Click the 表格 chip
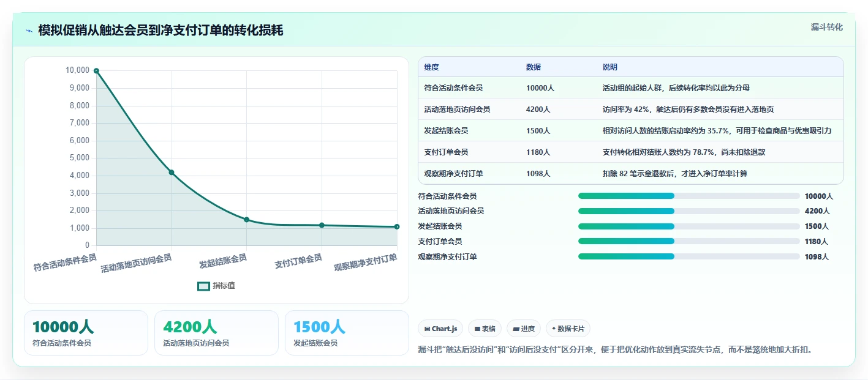 (x=485, y=329)
